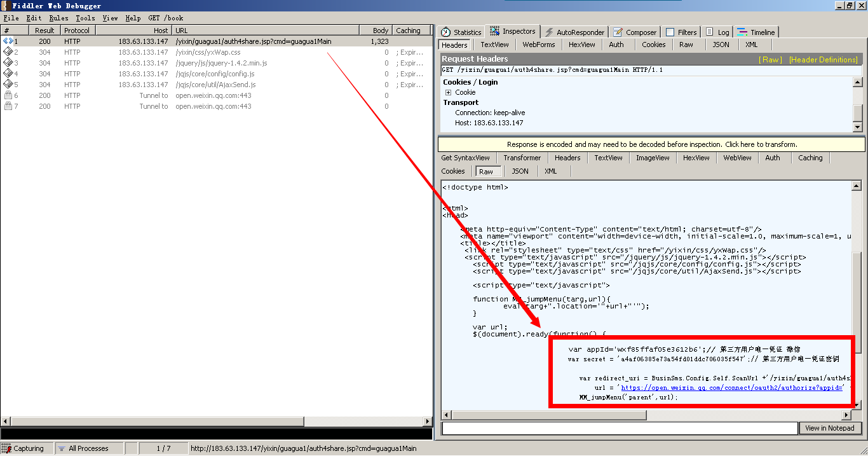Viewport: 868px width, 456px height.
Task: Open request TextView inspector tab
Action: (x=494, y=45)
